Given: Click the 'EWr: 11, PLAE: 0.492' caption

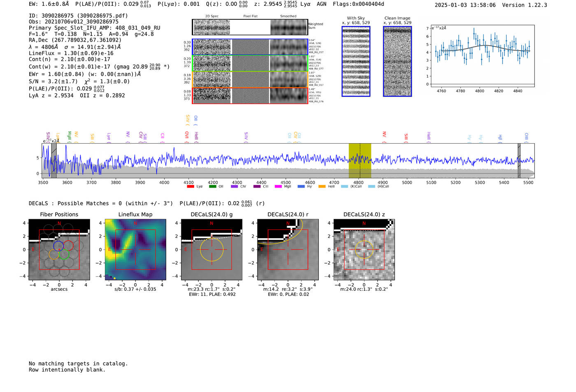Looking at the screenshot, I should pyautogui.click(x=212, y=295).
